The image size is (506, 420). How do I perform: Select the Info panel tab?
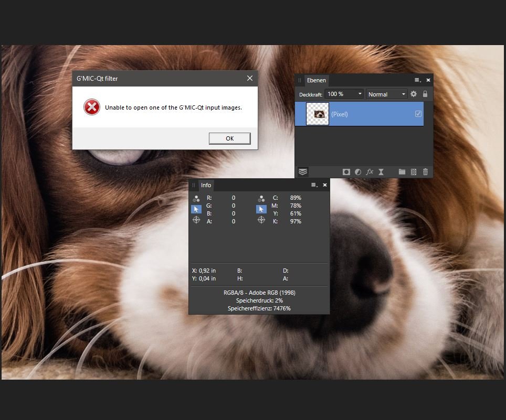[206, 185]
